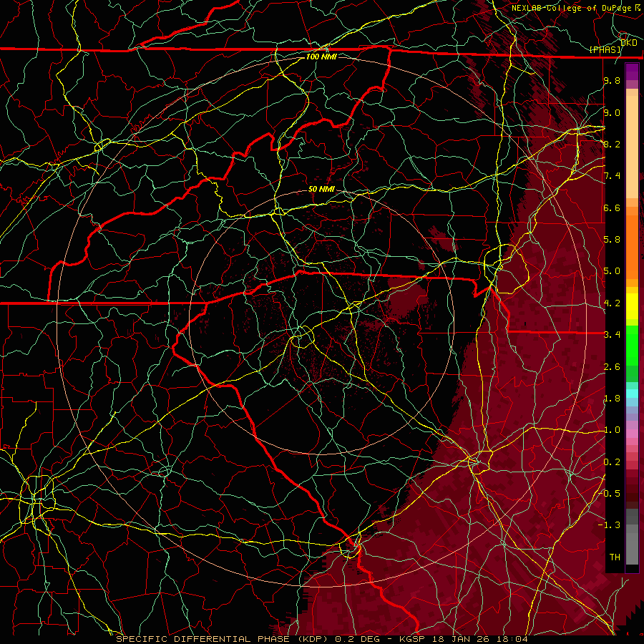This screenshot has width=644, height=644.
Task: Click the 9.8 value on color scale
Action: 612,80
